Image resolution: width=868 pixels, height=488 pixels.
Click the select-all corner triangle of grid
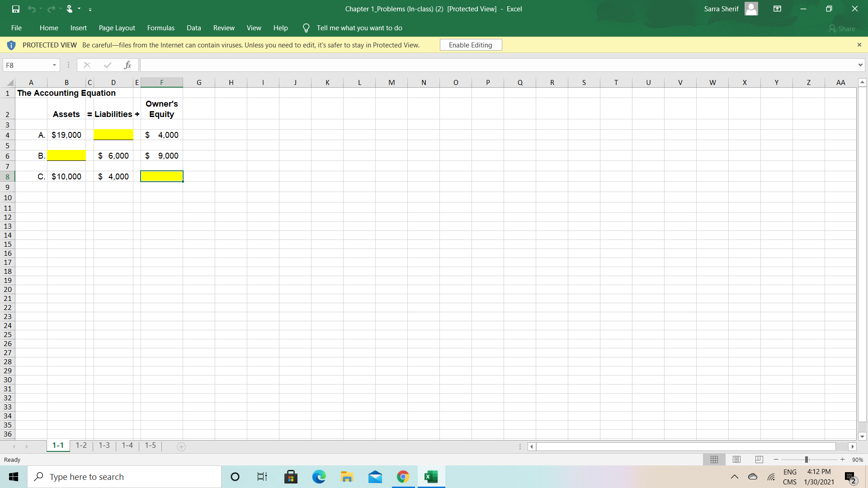click(10, 82)
